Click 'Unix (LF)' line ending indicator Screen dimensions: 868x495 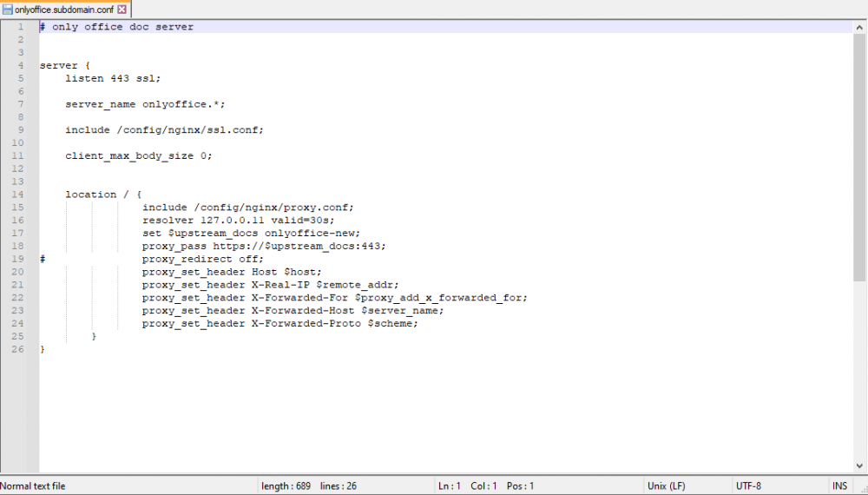pos(667,486)
